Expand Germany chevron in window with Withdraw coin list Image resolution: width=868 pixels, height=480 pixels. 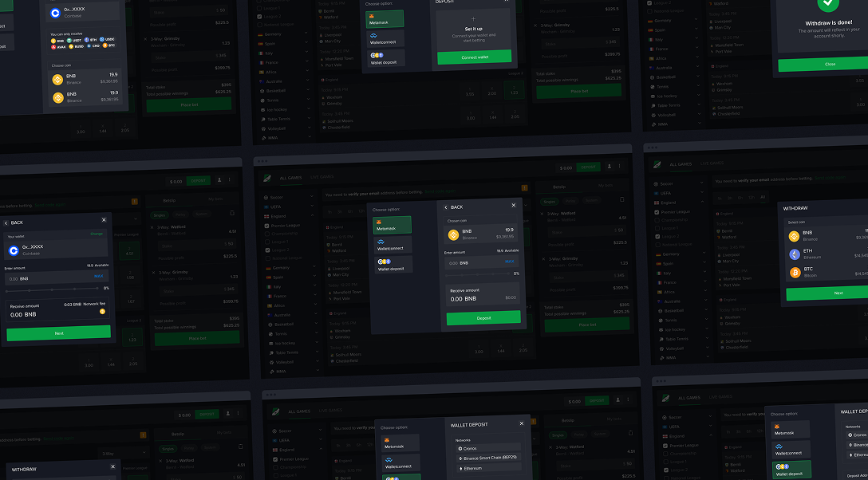(705, 254)
